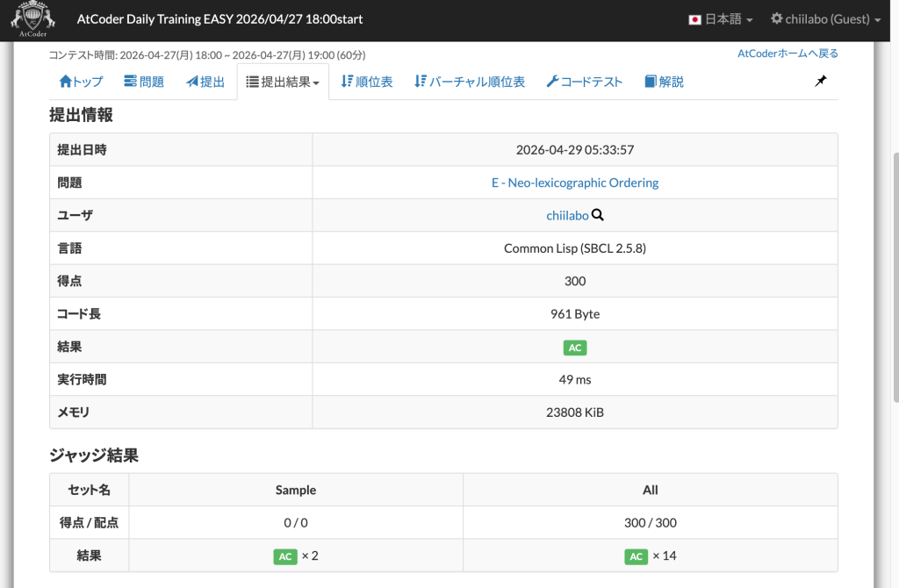Click the magnifier icon next to chiilabo
The width and height of the screenshot is (899, 588).
tap(598, 215)
